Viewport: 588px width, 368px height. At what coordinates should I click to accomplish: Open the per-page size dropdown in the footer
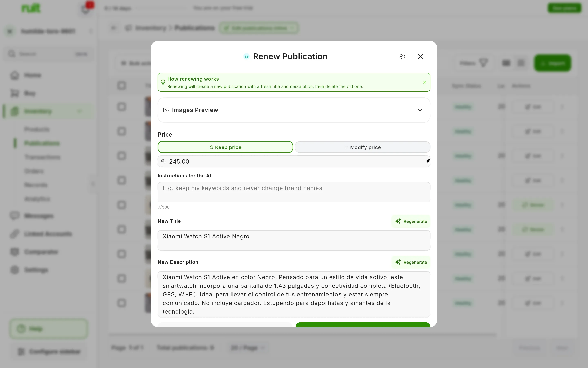tap(248, 348)
